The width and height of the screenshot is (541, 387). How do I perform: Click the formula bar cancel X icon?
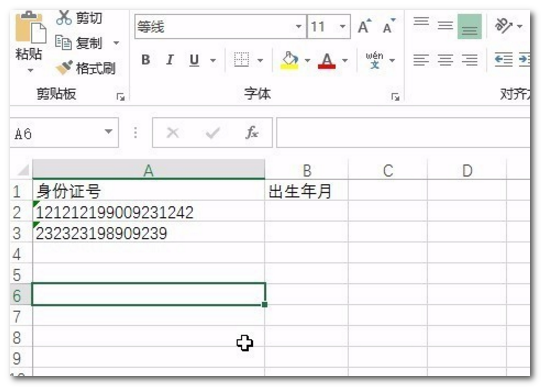point(173,133)
